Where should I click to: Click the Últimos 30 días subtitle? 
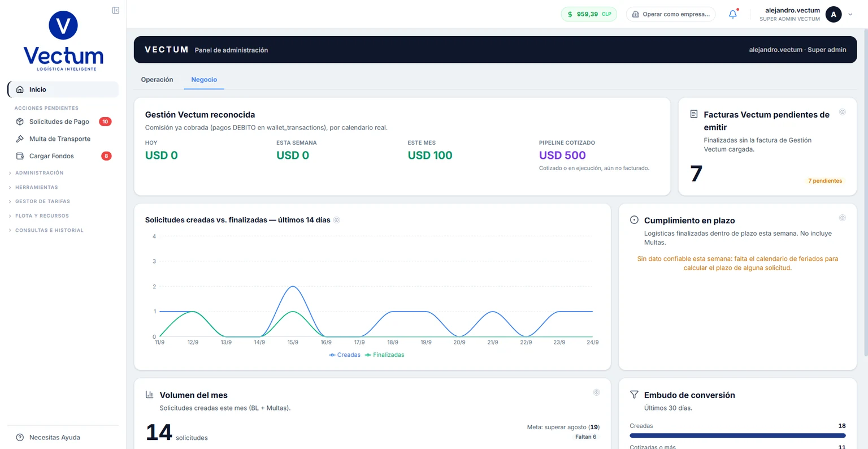668,408
